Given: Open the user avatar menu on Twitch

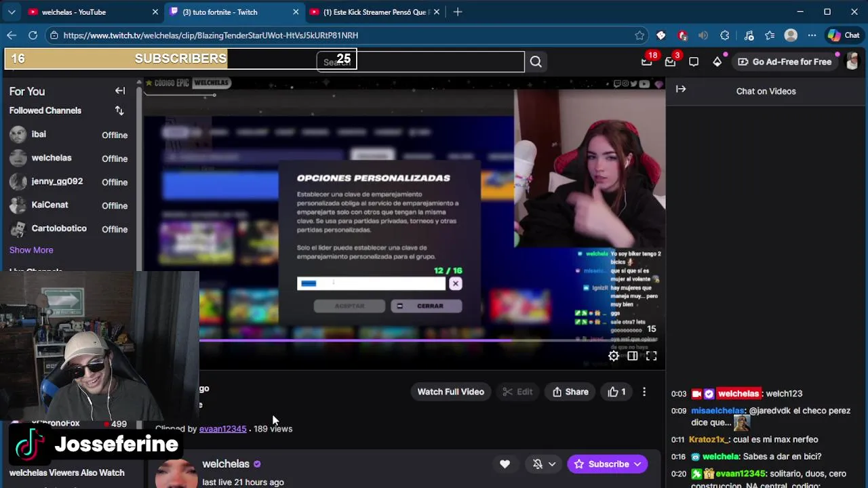Looking at the screenshot, I should [x=853, y=62].
